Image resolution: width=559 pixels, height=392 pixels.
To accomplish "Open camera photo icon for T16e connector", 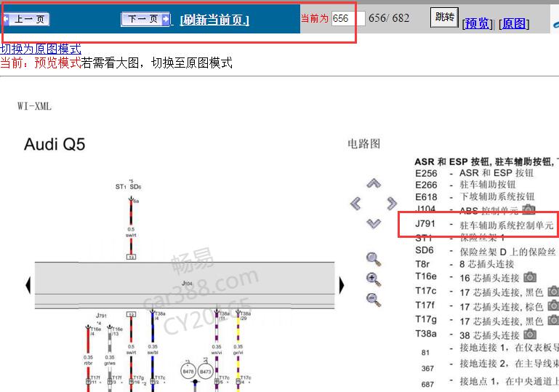I will (530, 277).
